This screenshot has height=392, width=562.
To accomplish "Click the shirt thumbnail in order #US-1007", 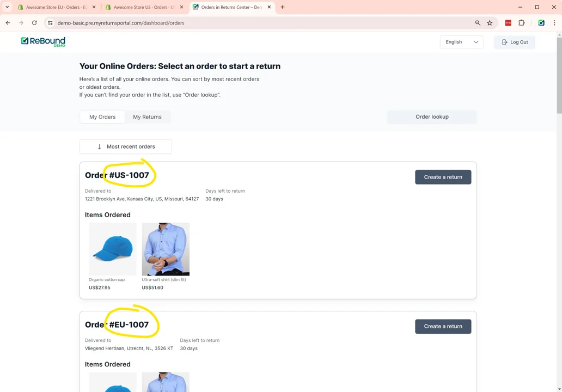I will pos(166,249).
